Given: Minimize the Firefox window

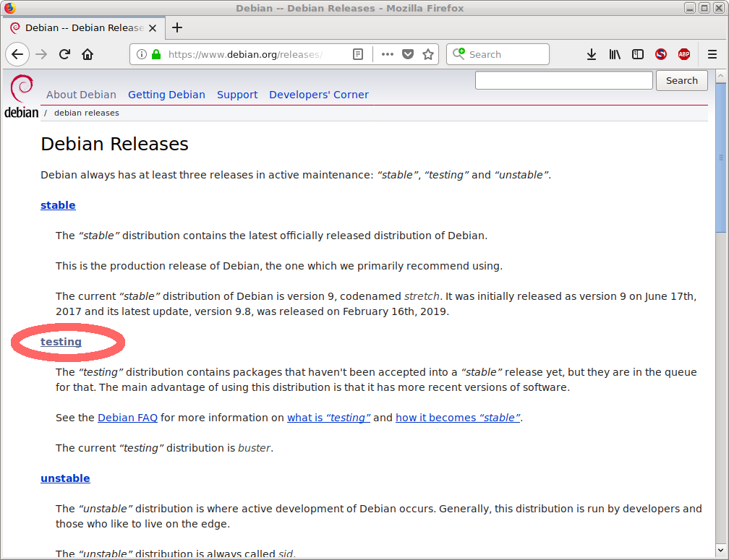Looking at the screenshot, I should 690,8.
